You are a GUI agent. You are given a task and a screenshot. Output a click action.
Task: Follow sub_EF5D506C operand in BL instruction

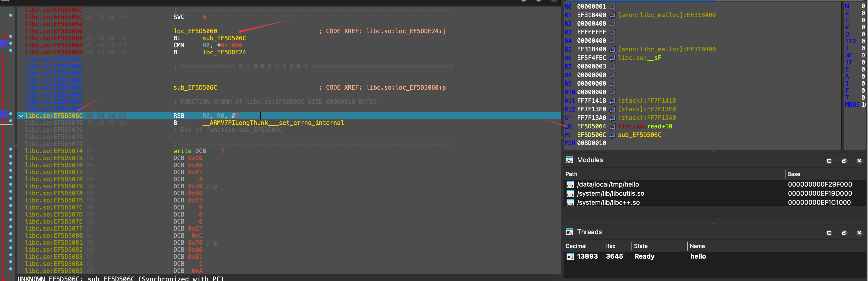(224, 38)
